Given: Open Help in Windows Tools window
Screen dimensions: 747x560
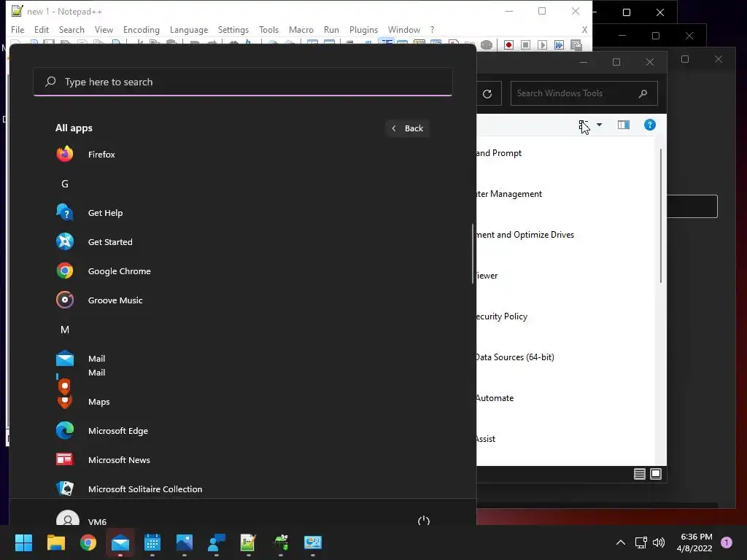Looking at the screenshot, I should pyautogui.click(x=650, y=125).
